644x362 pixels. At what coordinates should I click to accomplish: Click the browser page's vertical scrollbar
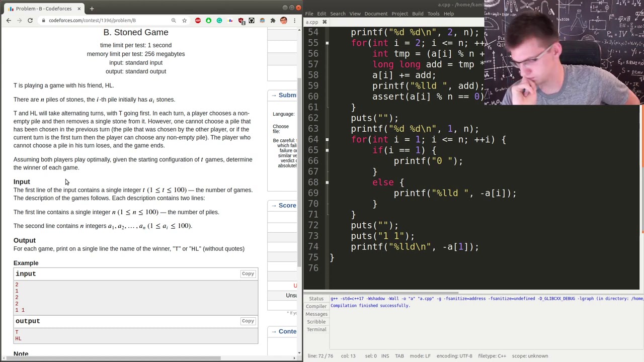click(300, 173)
